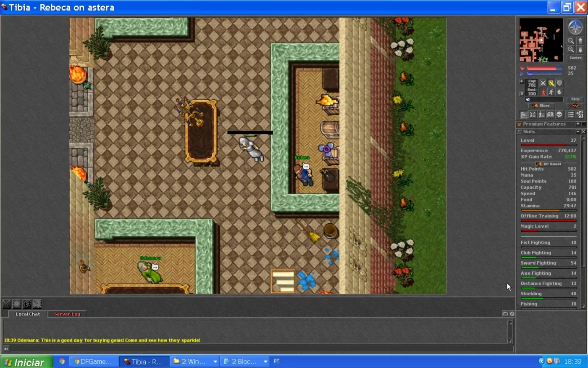Toggle chase opponent running figure

tap(551, 92)
